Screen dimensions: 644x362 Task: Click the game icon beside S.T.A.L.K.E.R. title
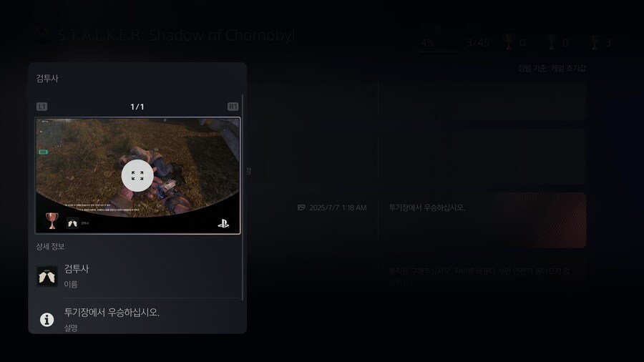(43, 35)
